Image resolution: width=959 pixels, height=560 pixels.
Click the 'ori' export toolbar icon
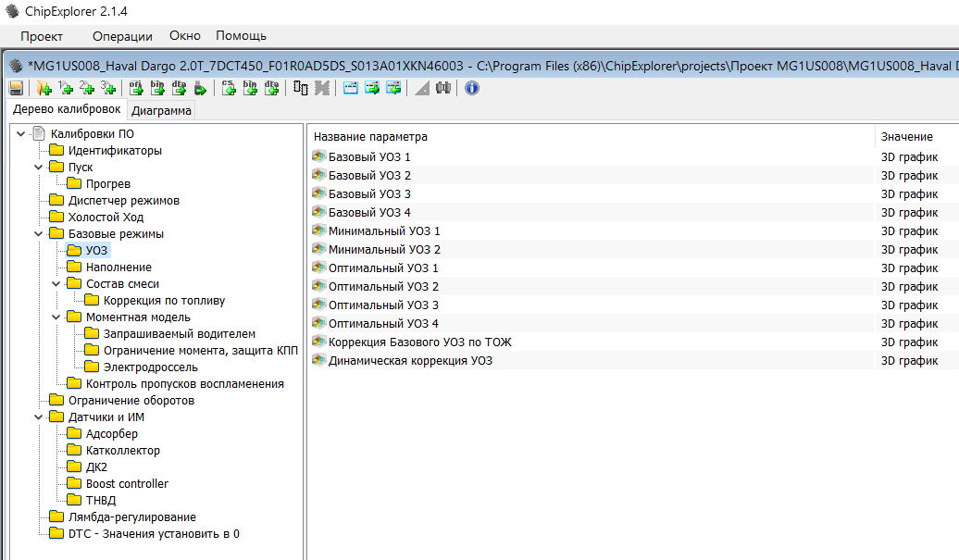click(135, 88)
